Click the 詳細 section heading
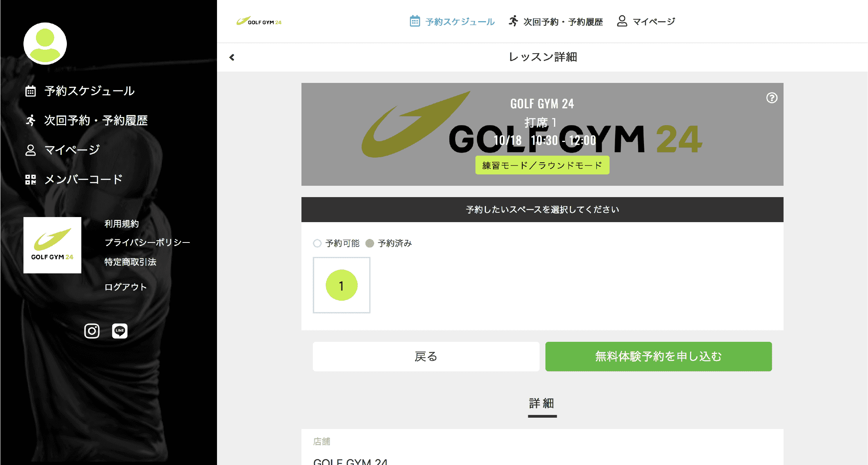Screen dimensions: 868x465 pos(542,404)
